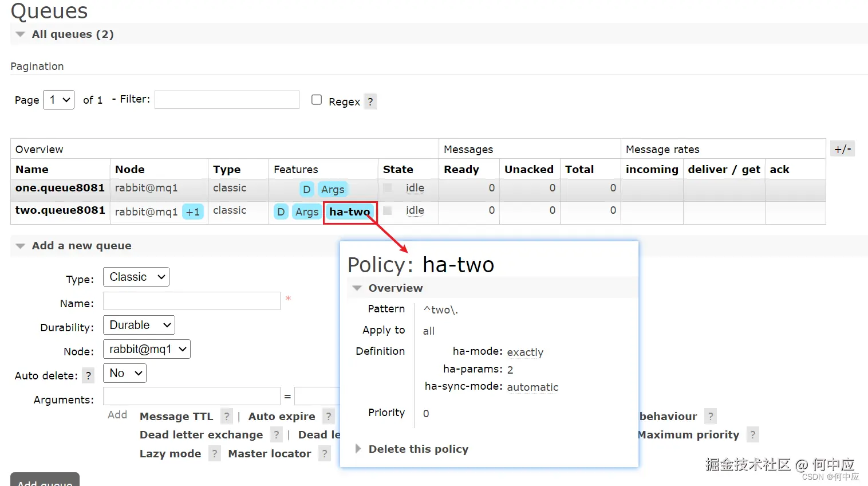Click the D badge on one.queue8081
Screen dimensions: 868x486
click(x=307, y=189)
